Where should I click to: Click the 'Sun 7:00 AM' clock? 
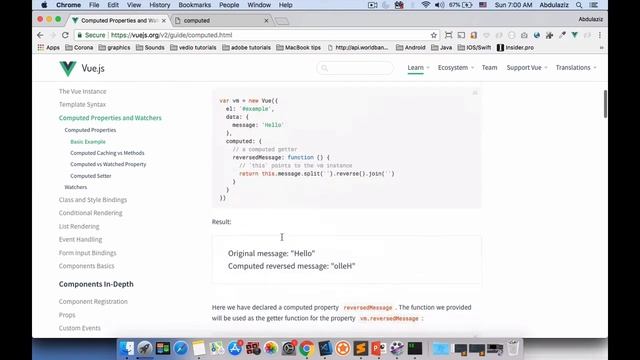(513, 5)
